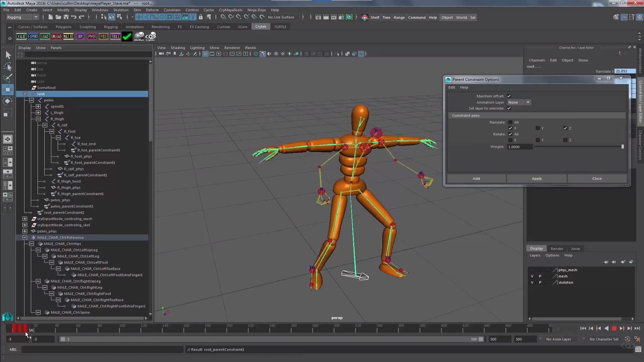The width and height of the screenshot is (644, 362).
Task: Select R_toe_parentConstraint1 in outliner
Action: point(99,150)
